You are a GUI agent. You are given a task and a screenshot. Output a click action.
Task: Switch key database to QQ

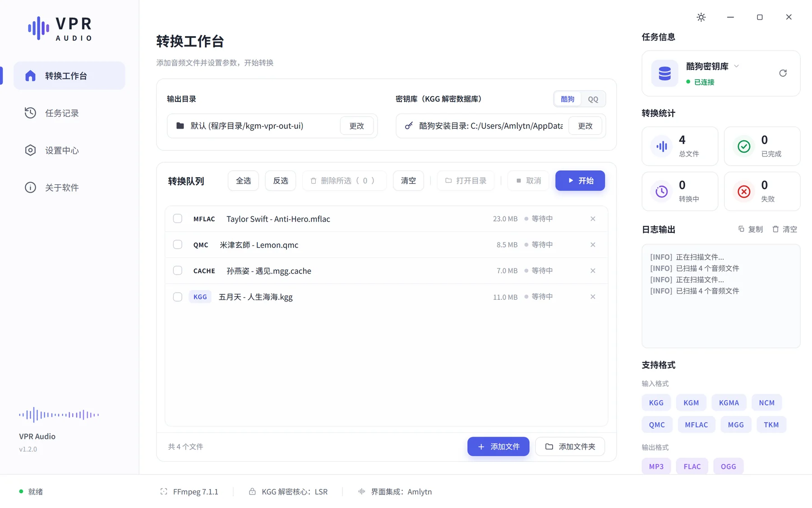593,99
